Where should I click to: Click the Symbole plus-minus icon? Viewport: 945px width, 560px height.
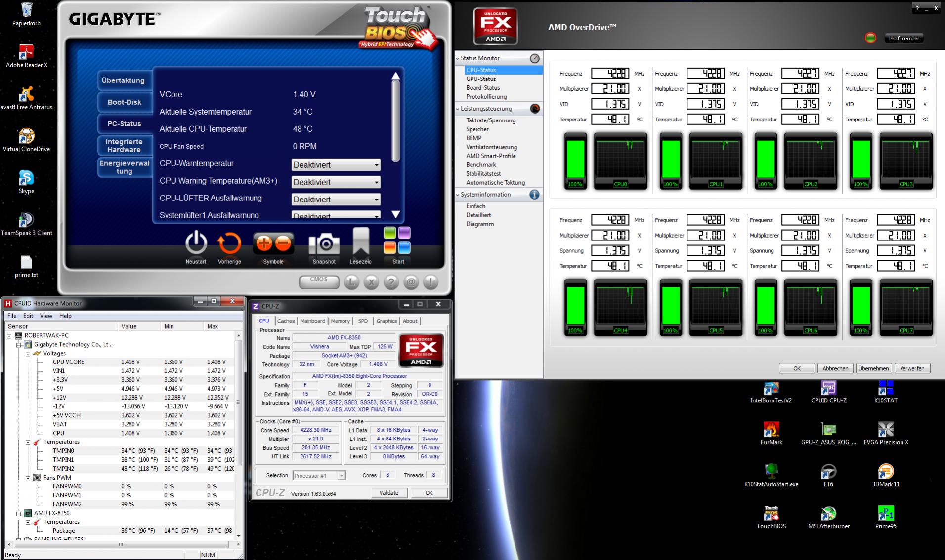point(273,243)
